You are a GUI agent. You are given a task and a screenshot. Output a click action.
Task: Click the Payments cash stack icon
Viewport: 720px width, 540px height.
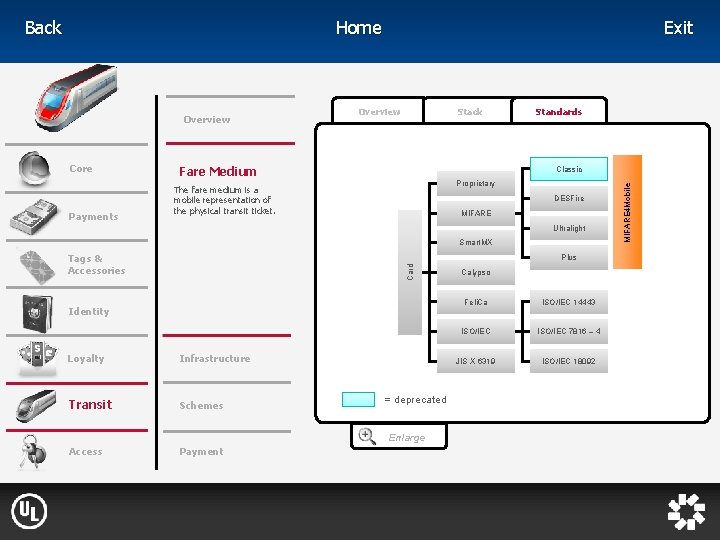point(34,217)
